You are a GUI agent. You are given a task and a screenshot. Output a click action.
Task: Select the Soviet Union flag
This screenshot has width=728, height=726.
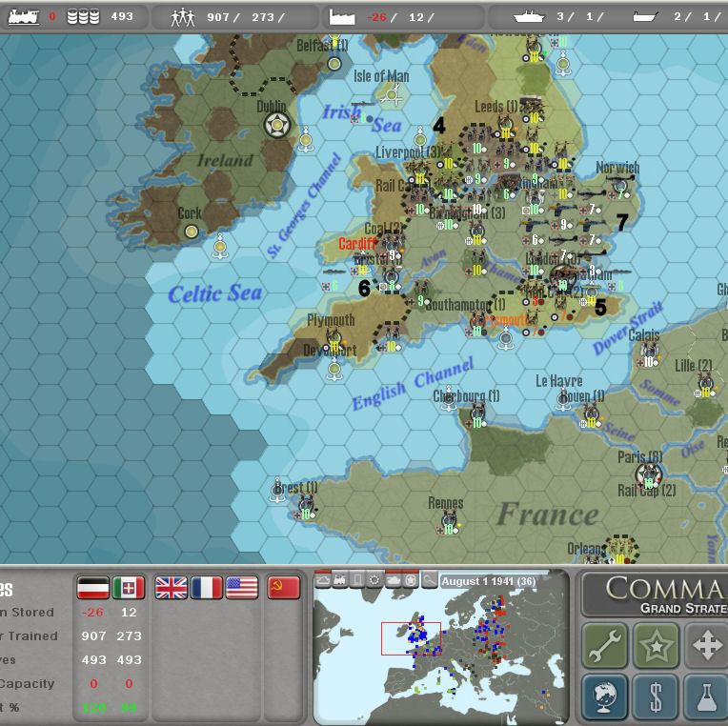click(x=284, y=588)
